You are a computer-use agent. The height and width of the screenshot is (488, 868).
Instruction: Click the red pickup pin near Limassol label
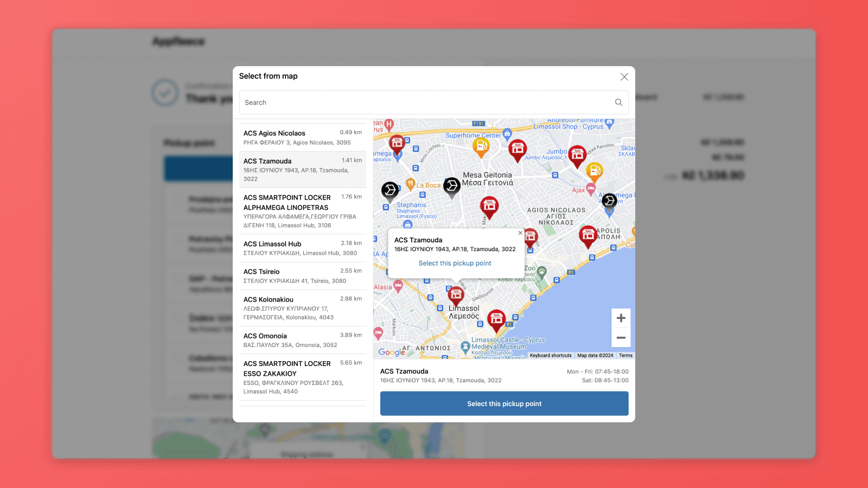(456, 297)
